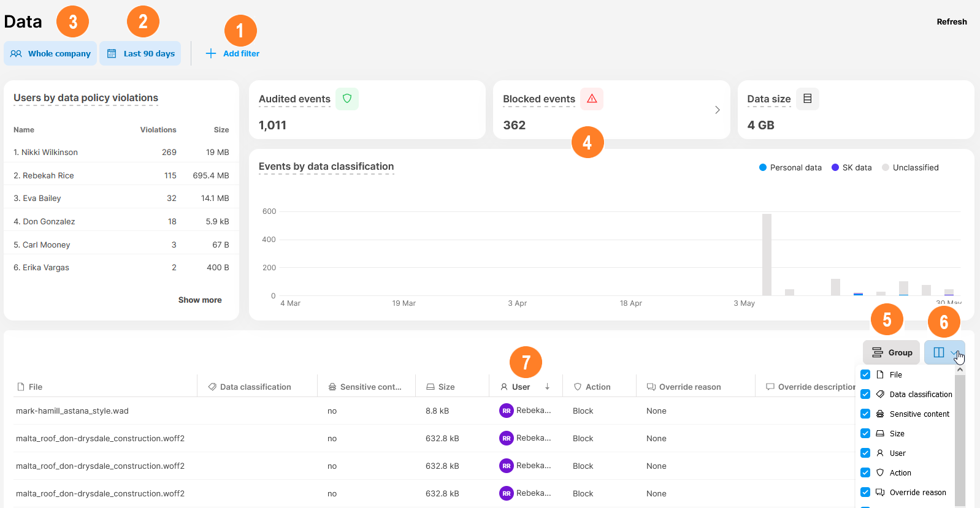Image resolution: width=980 pixels, height=508 pixels.
Task: Expand Blocked events with right chevron
Action: tap(717, 110)
